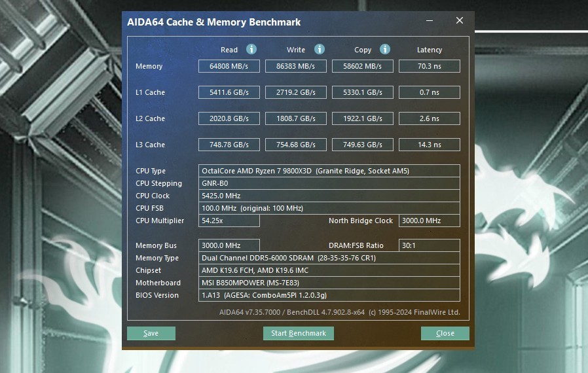Click the window title AIDA64 Cache & Memory Benchmark
588x373 pixels.
(213, 22)
